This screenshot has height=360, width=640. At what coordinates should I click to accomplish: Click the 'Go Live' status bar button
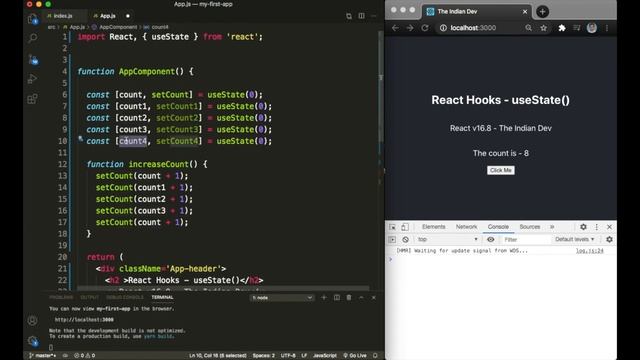click(355, 356)
